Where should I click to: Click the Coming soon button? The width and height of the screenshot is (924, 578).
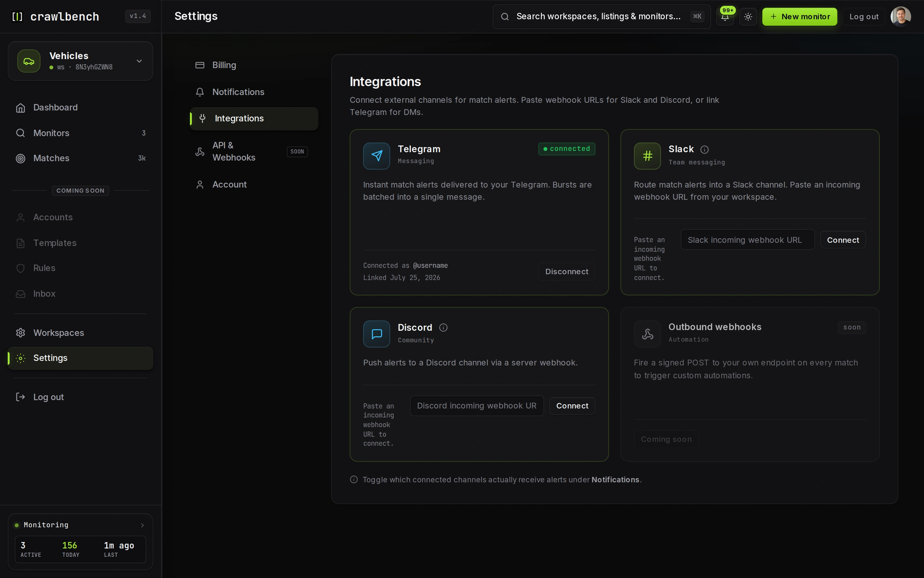pos(666,439)
